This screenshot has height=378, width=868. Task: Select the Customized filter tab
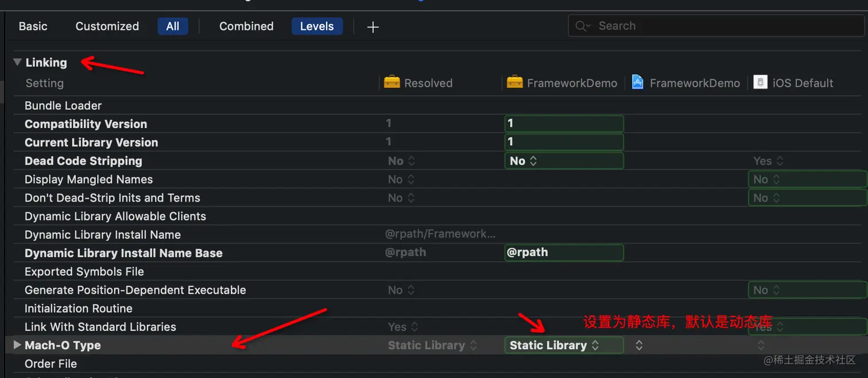(107, 26)
